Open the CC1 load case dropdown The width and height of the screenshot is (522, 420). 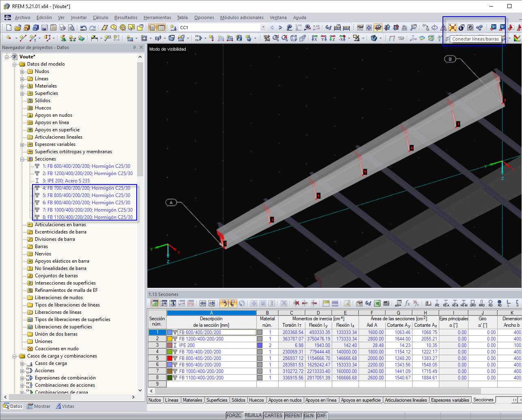[x=263, y=28]
